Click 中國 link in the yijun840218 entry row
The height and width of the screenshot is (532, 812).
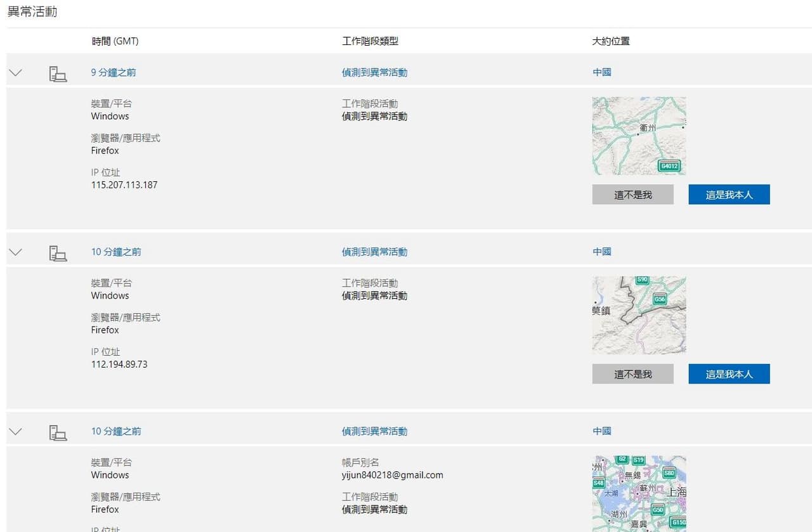(x=601, y=431)
